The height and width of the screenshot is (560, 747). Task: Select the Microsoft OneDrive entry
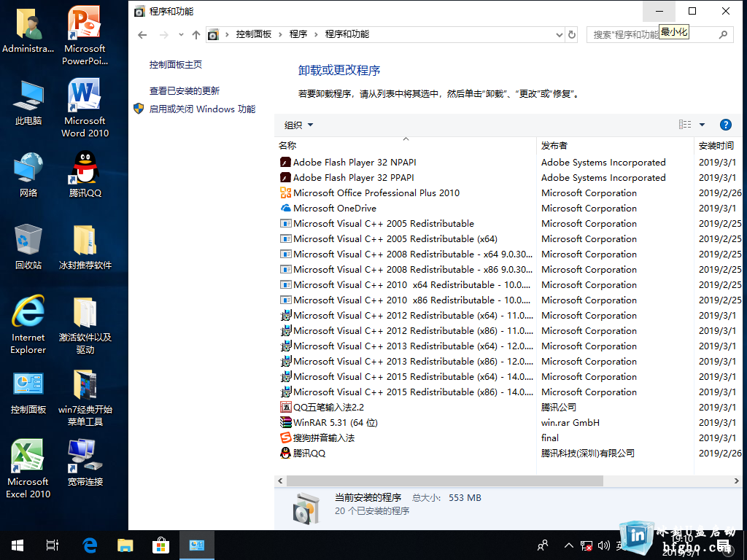point(510,208)
